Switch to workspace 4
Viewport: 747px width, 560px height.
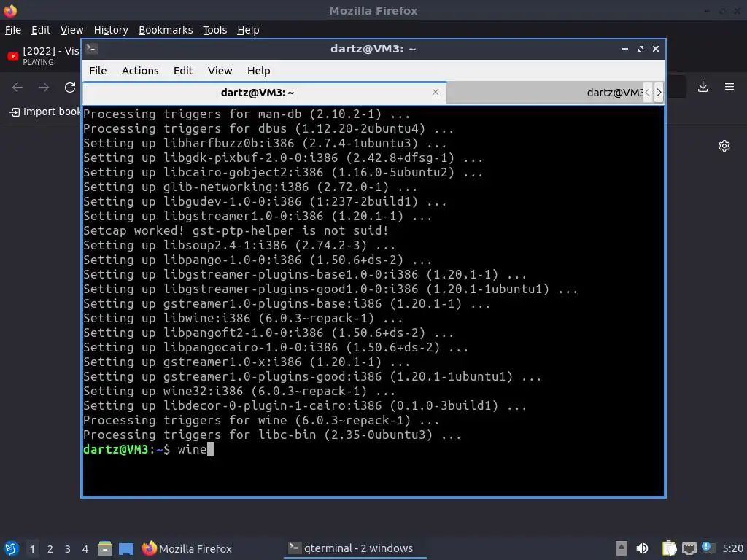(85, 548)
